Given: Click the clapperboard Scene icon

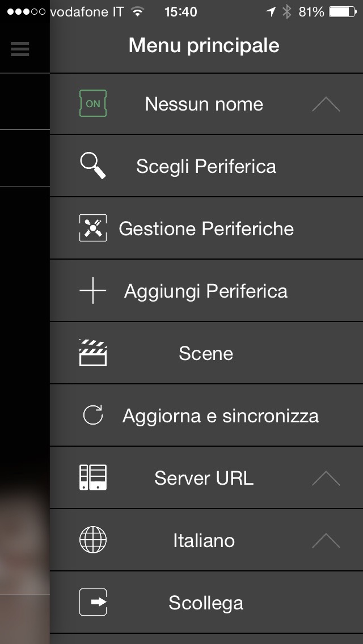Looking at the screenshot, I should pyautogui.click(x=93, y=353).
